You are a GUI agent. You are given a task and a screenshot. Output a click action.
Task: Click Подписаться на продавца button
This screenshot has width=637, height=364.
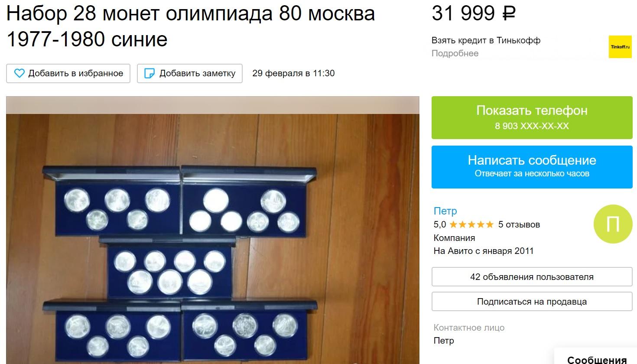coord(532,302)
